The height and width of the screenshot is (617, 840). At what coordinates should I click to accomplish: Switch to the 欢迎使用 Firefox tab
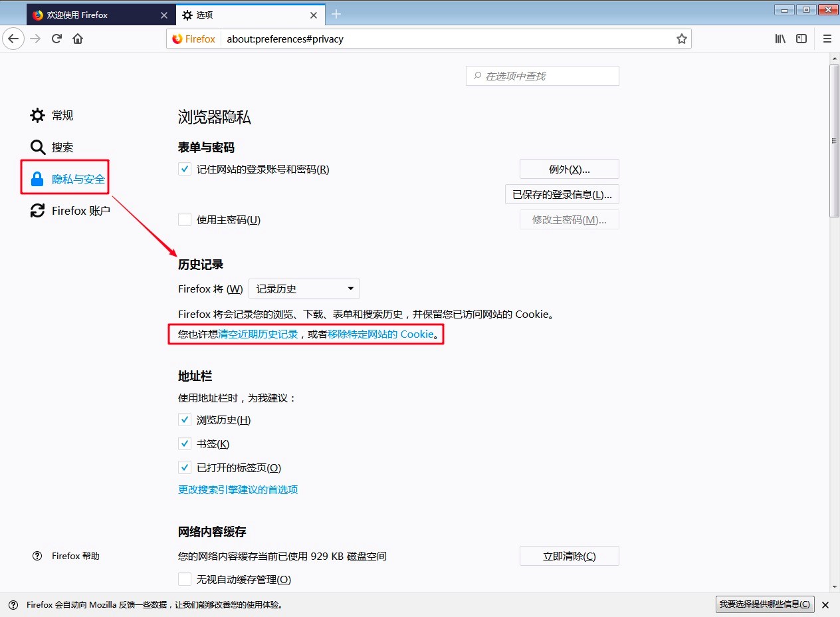point(101,15)
